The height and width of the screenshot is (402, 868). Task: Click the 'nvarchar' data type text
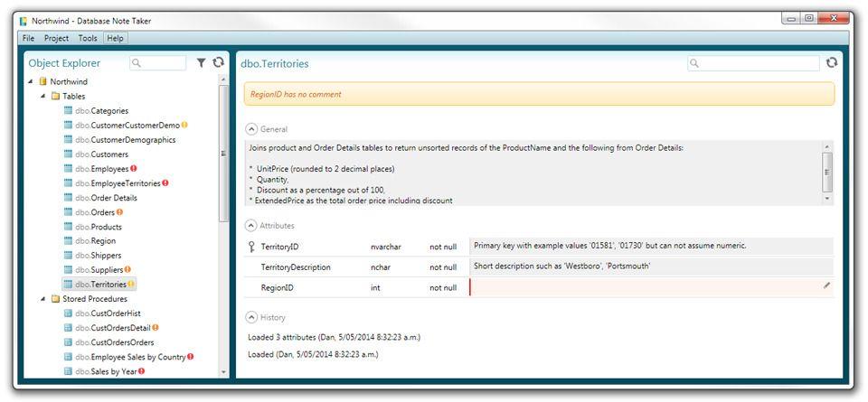coord(386,247)
